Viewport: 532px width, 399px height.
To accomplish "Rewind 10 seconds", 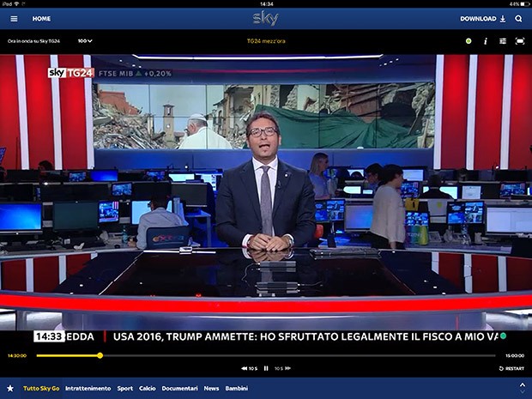I will pos(250,368).
